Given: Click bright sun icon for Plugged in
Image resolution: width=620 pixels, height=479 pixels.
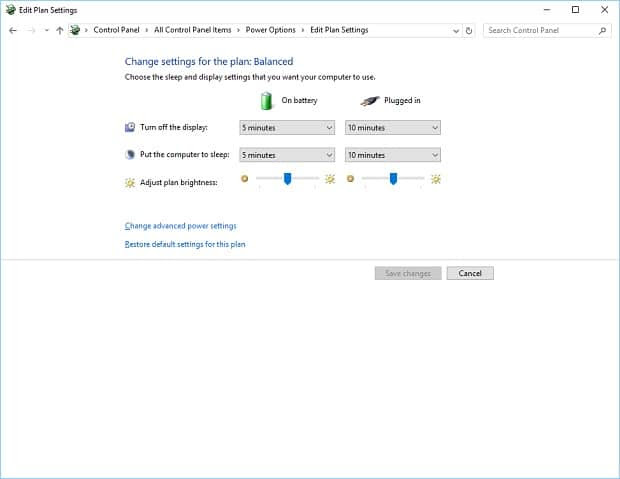Looking at the screenshot, I should coord(436,179).
